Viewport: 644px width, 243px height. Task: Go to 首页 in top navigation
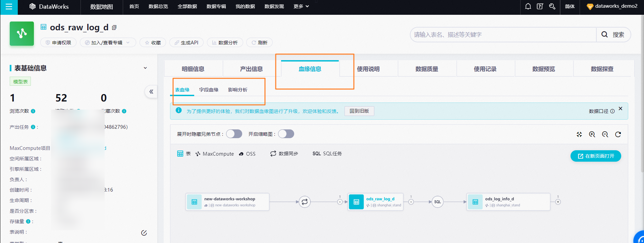134,6
